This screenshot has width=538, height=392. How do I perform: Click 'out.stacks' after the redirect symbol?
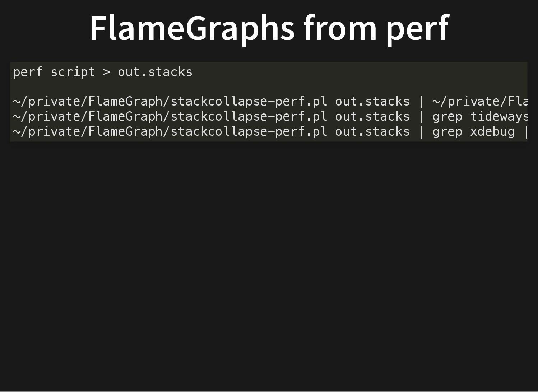tap(155, 72)
